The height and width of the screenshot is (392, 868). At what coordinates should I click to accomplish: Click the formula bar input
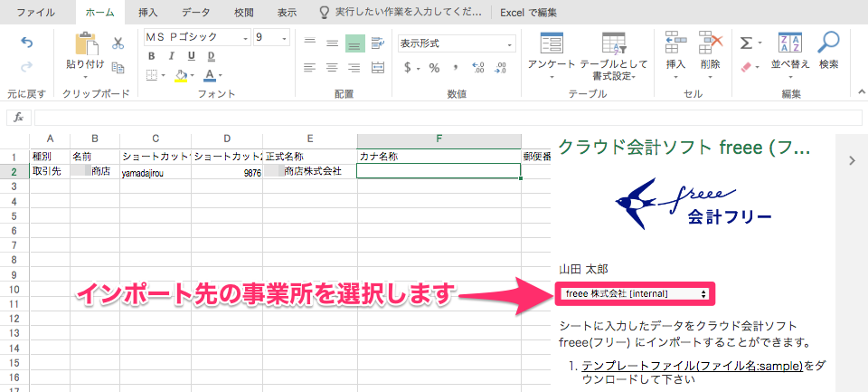[x=448, y=118]
